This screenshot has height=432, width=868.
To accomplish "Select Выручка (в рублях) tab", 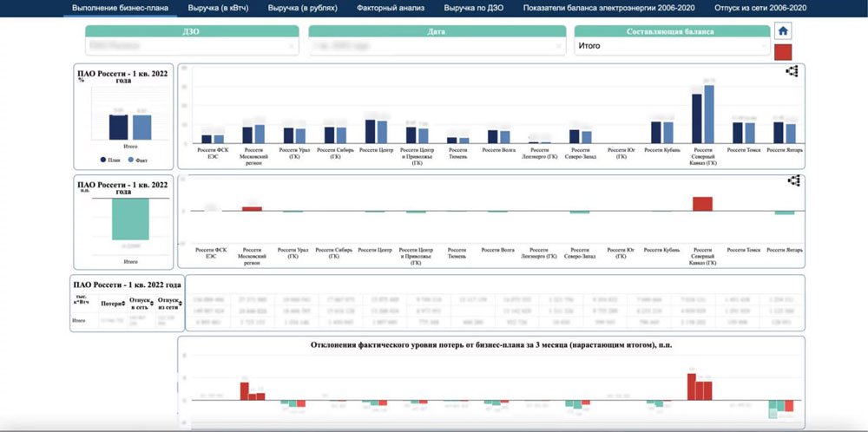I will pos(299,7).
